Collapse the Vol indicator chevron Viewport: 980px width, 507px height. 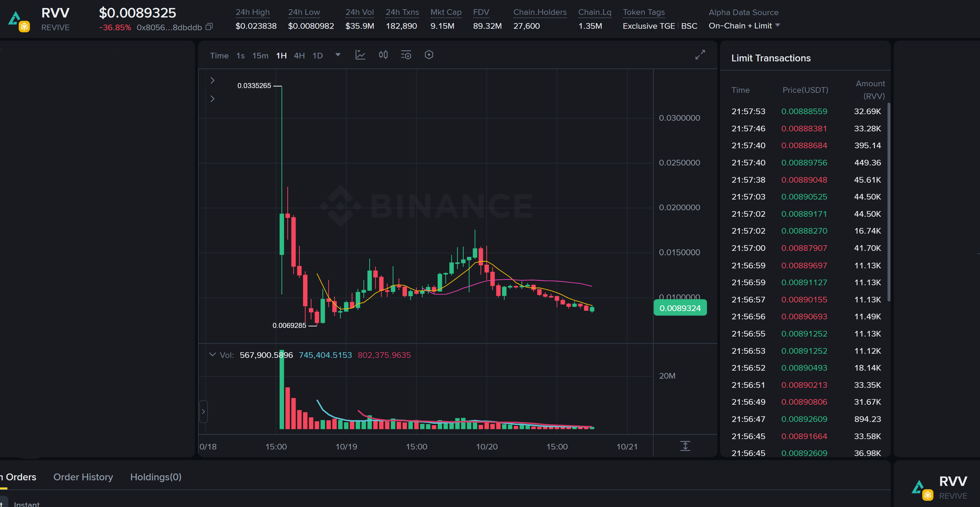212,355
